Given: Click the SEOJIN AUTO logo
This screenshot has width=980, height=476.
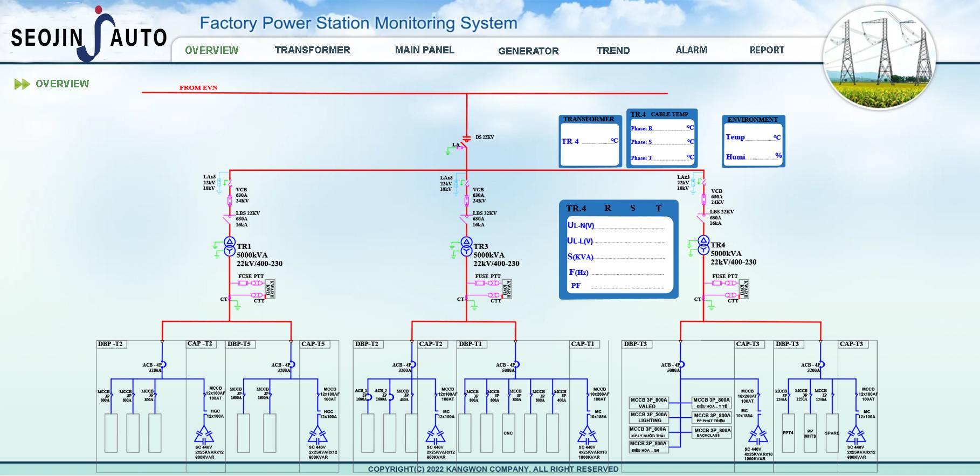Looking at the screenshot, I should 89,35.
